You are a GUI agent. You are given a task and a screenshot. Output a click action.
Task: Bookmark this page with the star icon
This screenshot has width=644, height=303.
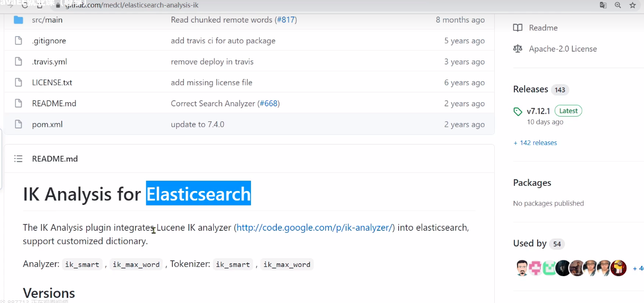(633, 5)
